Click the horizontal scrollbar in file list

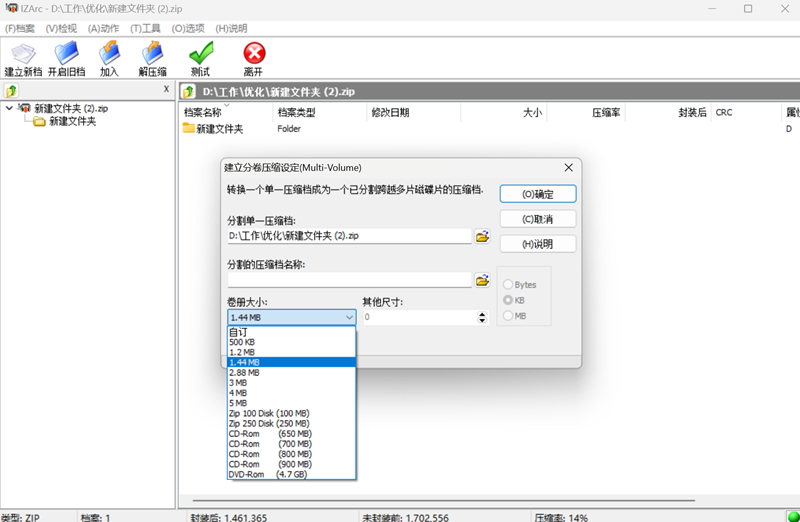click(x=443, y=501)
